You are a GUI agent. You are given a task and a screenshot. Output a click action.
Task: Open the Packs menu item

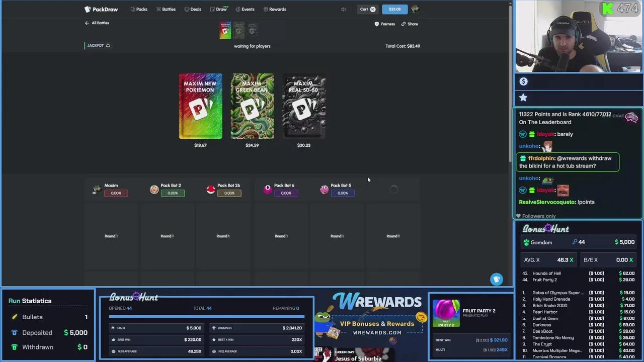tap(139, 9)
